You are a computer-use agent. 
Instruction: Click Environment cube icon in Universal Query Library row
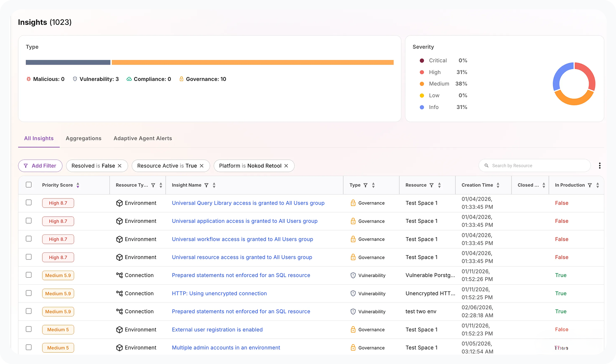pyautogui.click(x=119, y=203)
